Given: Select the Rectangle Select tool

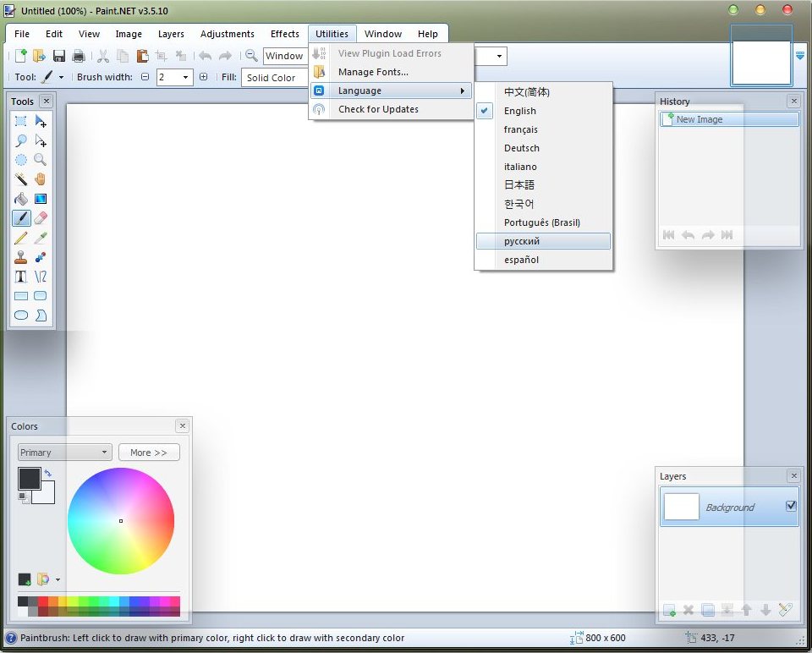Looking at the screenshot, I should (x=20, y=121).
